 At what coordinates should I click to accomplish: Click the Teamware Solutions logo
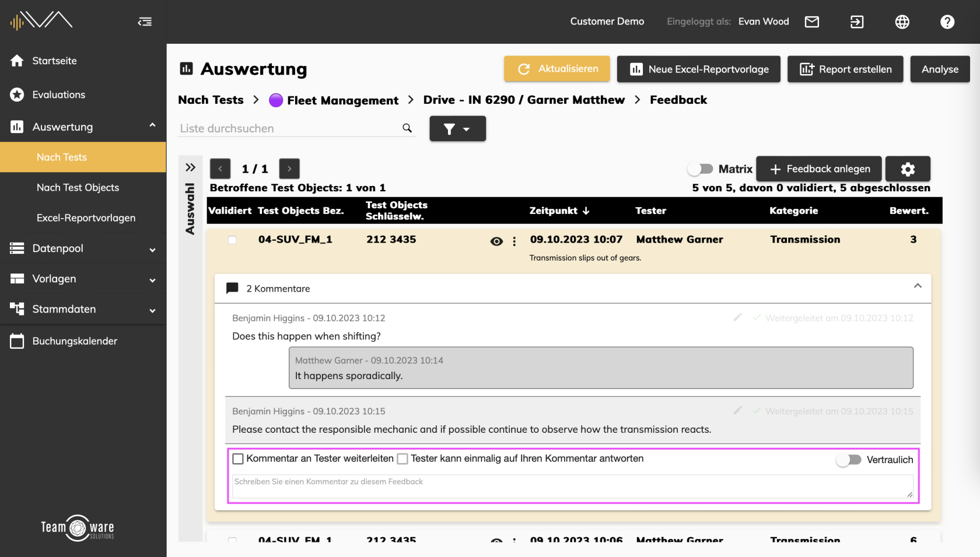click(78, 528)
